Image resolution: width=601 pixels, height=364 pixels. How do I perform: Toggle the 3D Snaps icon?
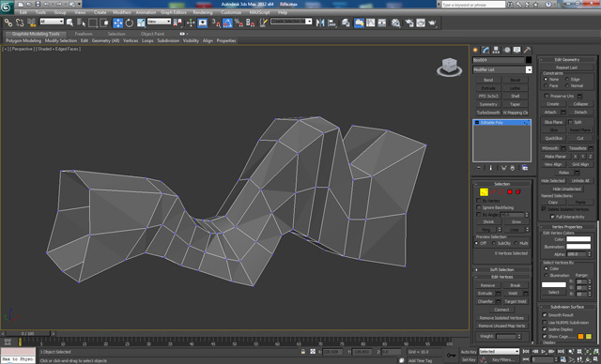coord(216,23)
